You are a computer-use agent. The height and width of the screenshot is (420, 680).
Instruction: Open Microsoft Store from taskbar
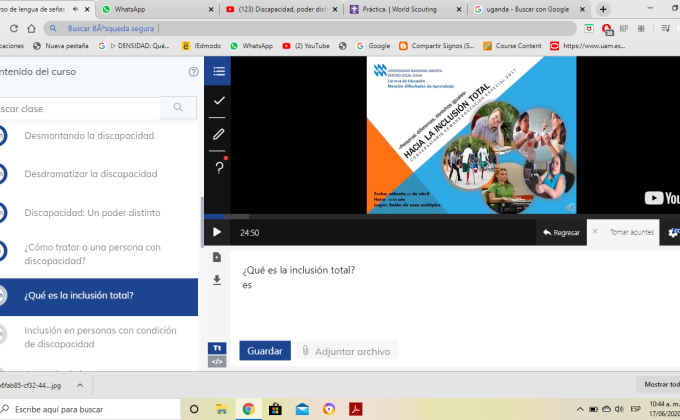tap(275, 409)
